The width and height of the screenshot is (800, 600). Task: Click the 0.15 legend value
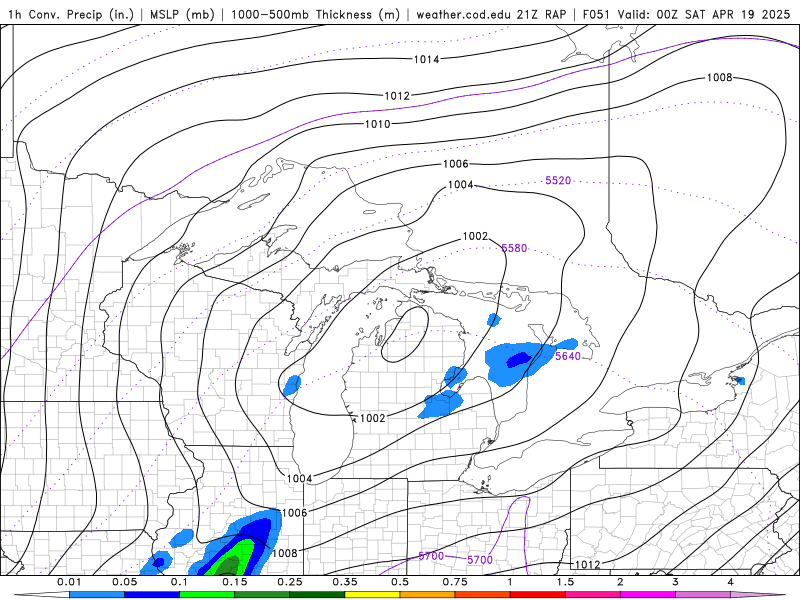[x=235, y=582]
